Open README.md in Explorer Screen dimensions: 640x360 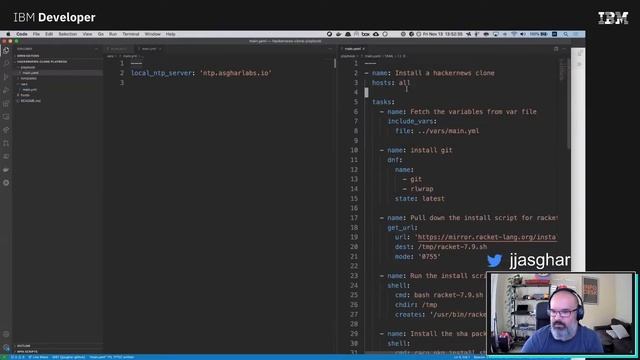point(30,101)
